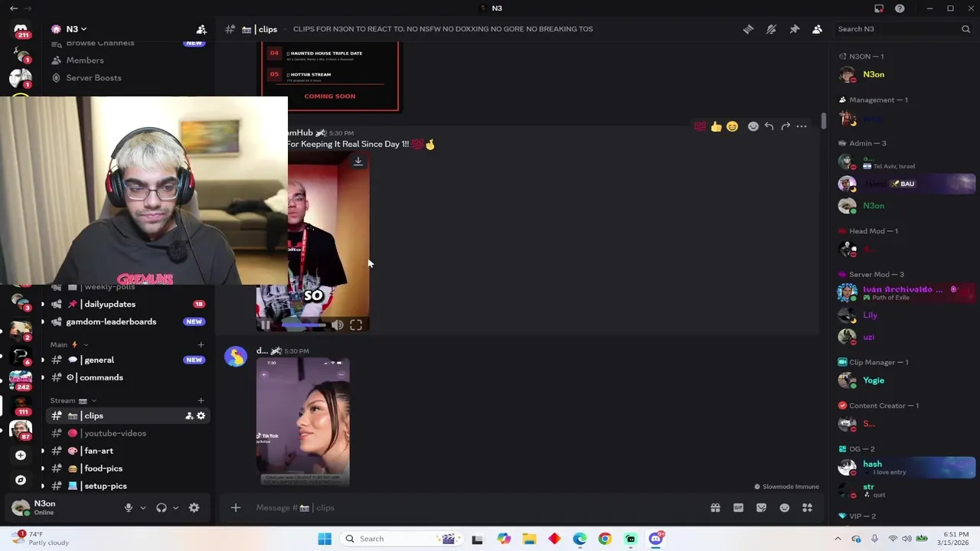Open the emoji picker in message bar
This screenshot has width=980, height=551.
click(x=784, y=507)
